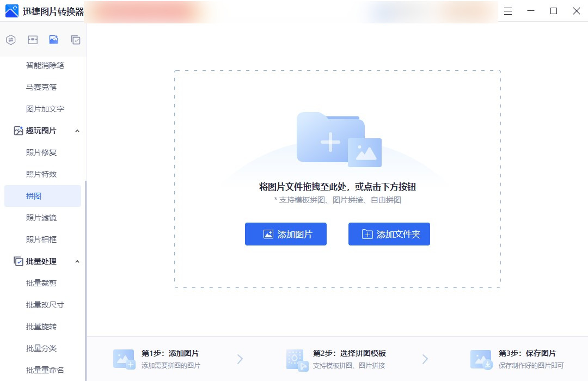The width and height of the screenshot is (588, 381).
Task: Click the 添加图片 button
Action: click(x=285, y=234)
